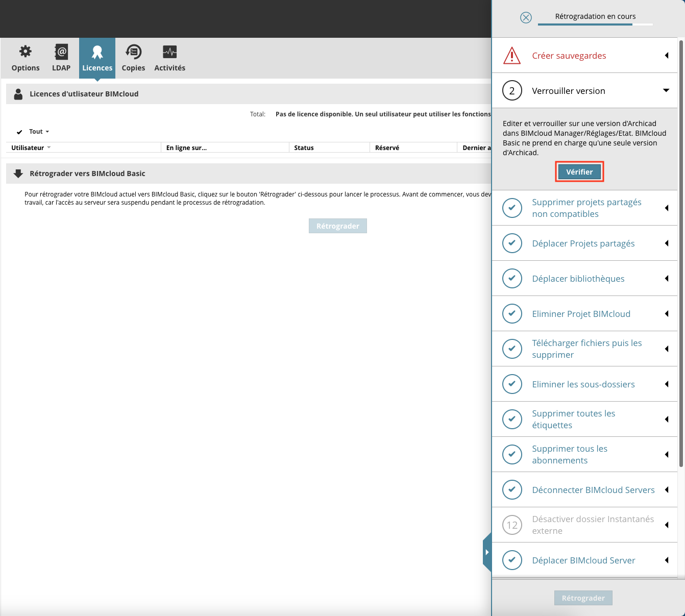This screenshot has width=685, height=616.
Task: Click the Eliminer les sous-dossiers label
Action: click(583, 384)
